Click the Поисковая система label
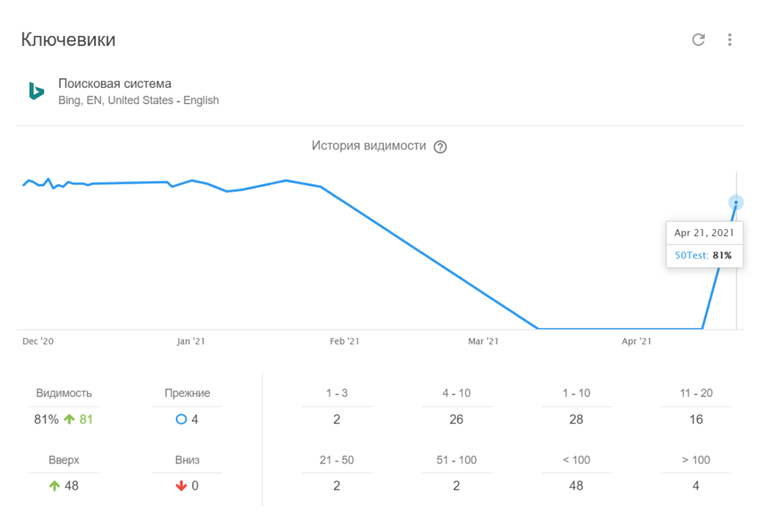 click(x=115, y=84)
